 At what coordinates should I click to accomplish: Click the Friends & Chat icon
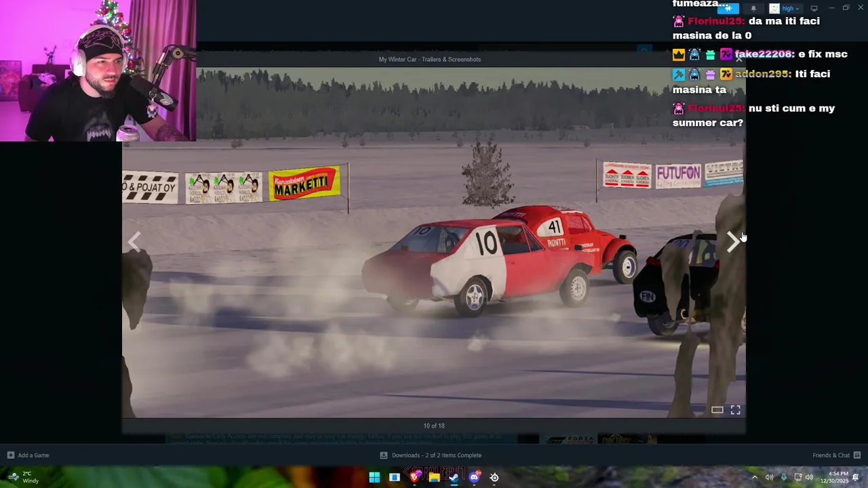[x=856, y=455]
